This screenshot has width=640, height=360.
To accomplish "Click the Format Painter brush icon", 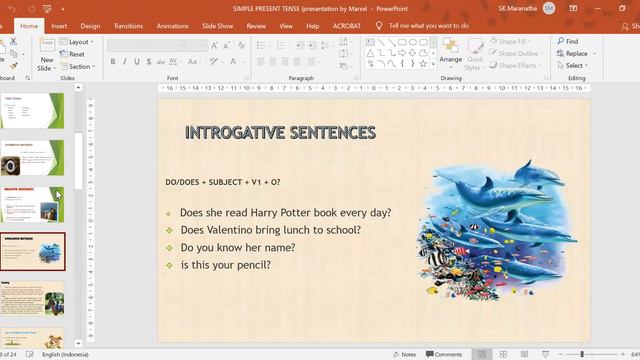I will [14, 66].
